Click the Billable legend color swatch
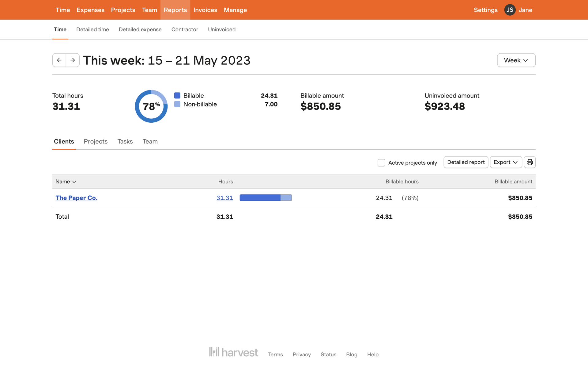The width and height of the screenshot is (588, 368). 177,95
